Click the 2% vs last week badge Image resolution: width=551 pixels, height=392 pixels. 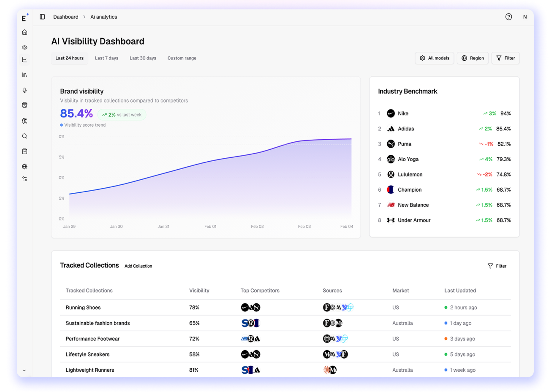pyautogui.click(x=122, y=115)
